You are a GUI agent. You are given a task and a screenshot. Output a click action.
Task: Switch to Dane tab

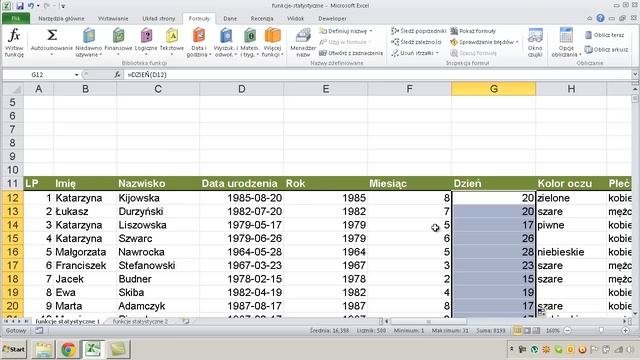230,18
